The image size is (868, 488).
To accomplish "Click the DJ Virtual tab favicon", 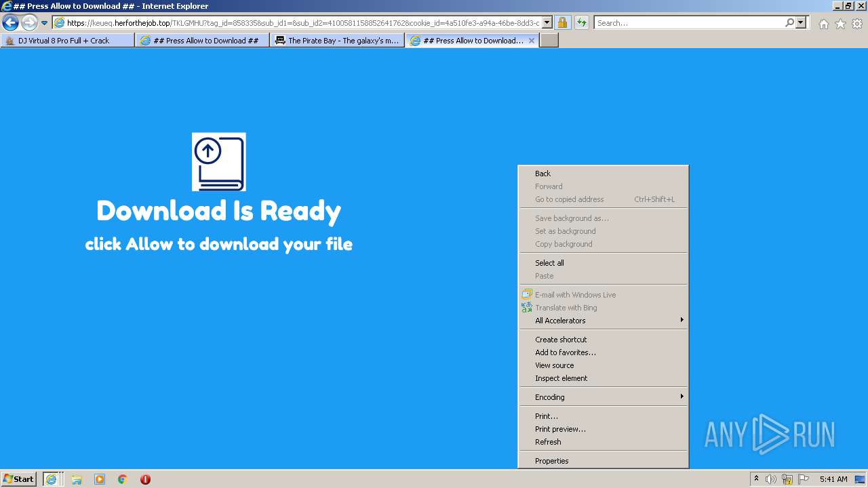I will coord(9,41).
